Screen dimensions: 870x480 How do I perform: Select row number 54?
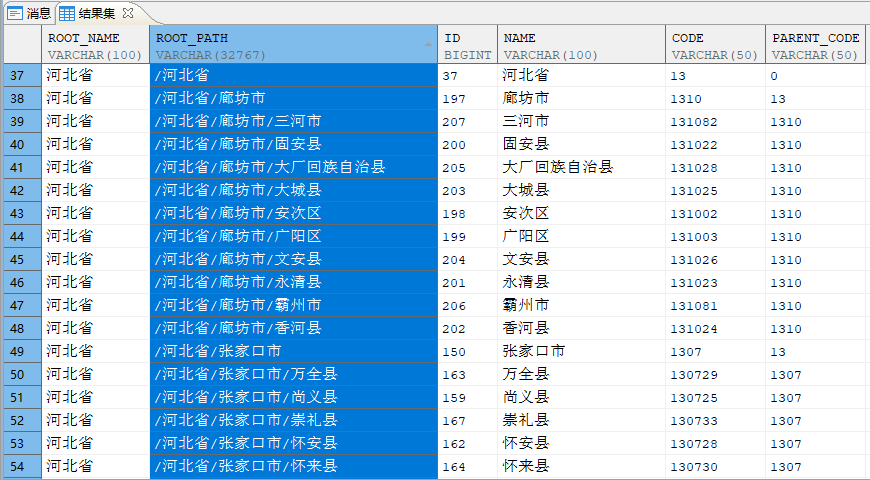click(x=22, y=467)
